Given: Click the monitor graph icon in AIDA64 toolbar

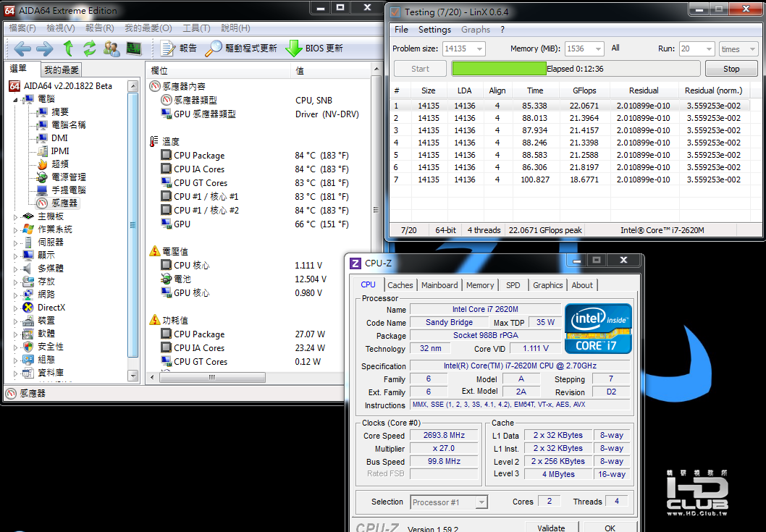Looking at the screenshot, I should [134, 48].
